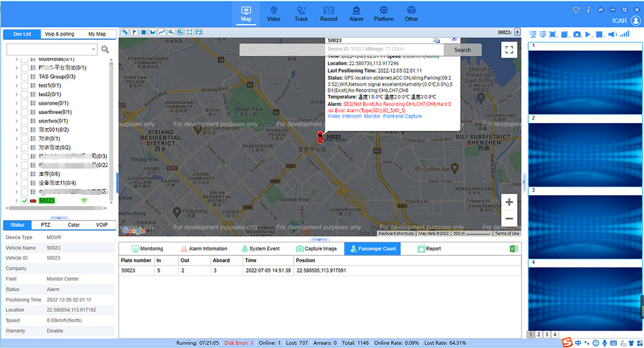This screenshot has width=644, height=348.
Task: Click the search magnifier tool in map toolbar
Action: click(x=171, y=32)
